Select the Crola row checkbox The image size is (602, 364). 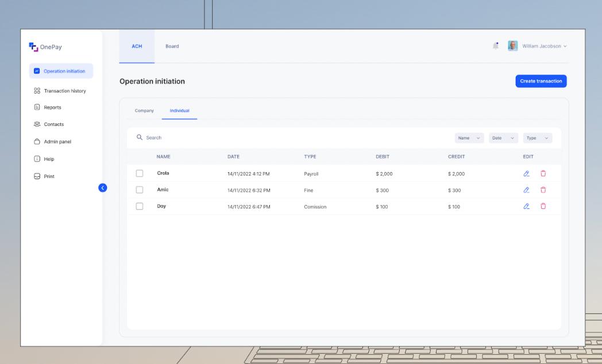tap(139, 173)
